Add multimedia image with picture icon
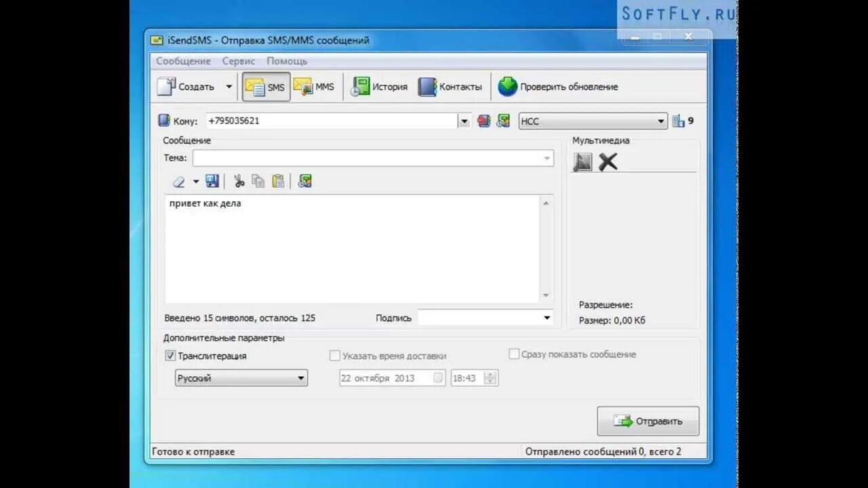This screenshot has width=868, height=488. click(x=583, y=161)
